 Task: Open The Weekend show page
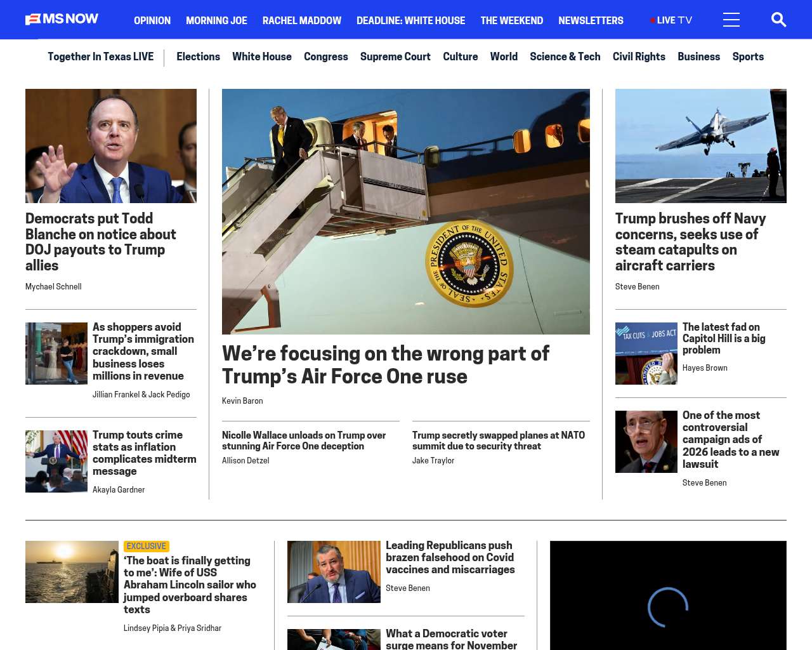point(511,20)
